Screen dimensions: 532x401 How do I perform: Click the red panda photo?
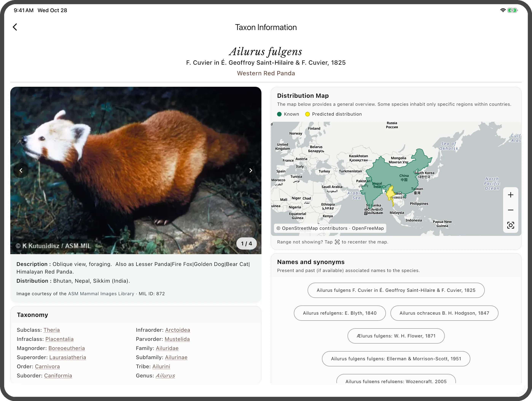[136, 170]
